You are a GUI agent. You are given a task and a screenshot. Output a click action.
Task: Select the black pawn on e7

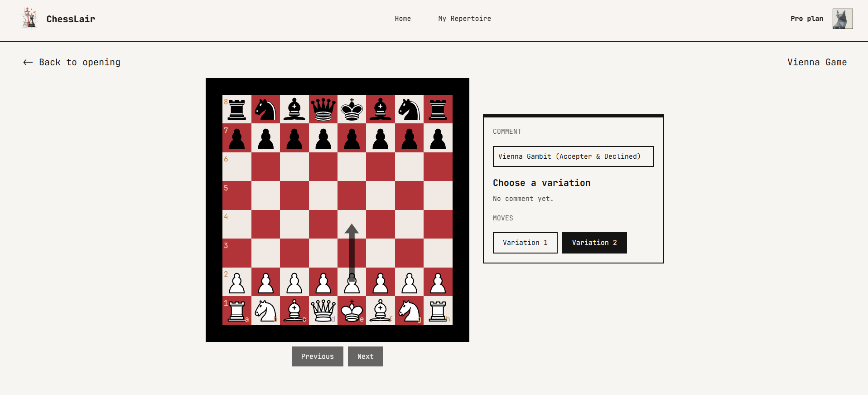pyautogui.click(x=352, y=139)
